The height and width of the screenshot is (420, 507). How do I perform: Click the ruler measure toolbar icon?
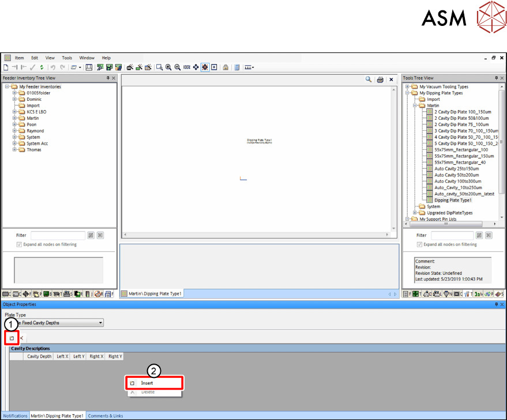(x=249, y=67)
